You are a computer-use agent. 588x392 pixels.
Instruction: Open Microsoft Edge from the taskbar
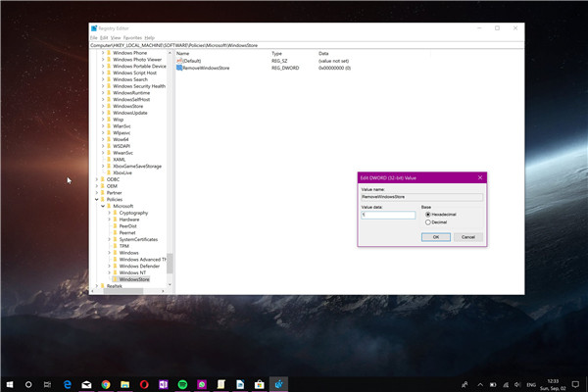coord(67,383)
